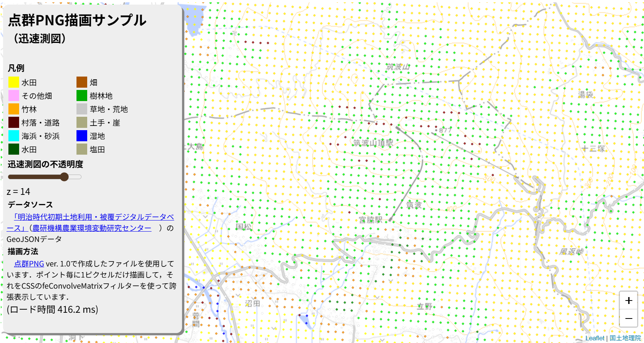
Task: Open the 国土地理院 attribution link
Action: point(625,338)
